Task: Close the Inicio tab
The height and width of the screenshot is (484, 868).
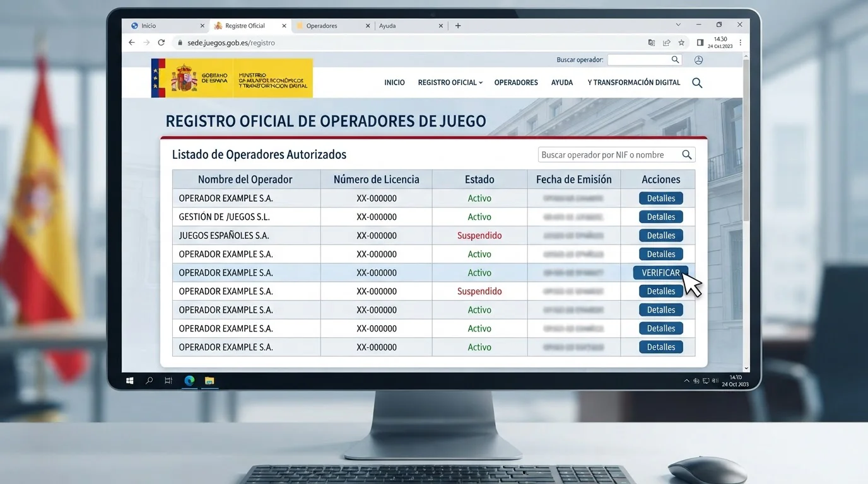Action: [202, 26]
